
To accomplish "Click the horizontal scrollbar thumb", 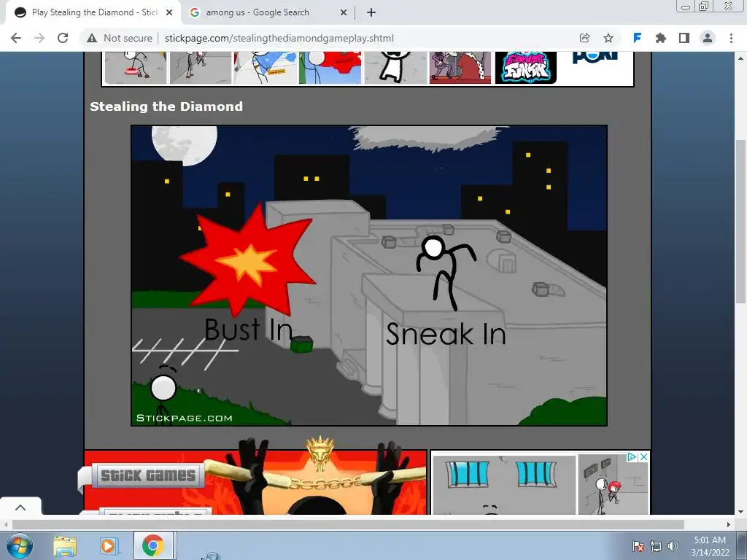I will [x=348, y=524].
